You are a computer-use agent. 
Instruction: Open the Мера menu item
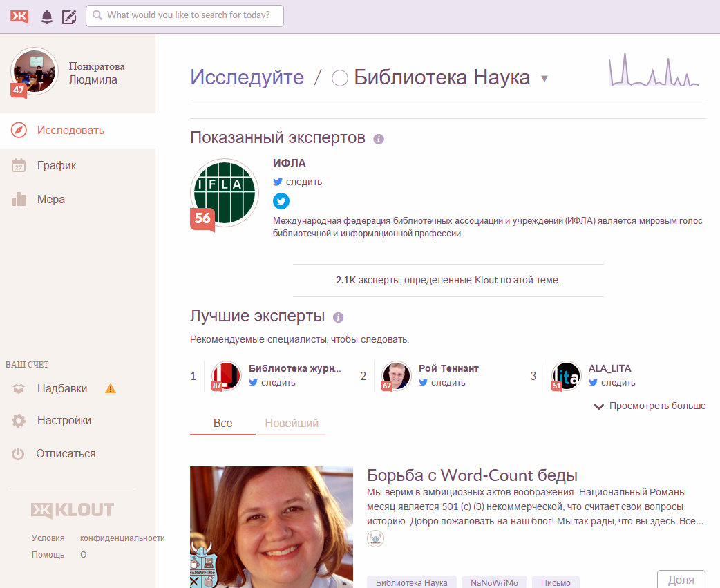point(51,199)
